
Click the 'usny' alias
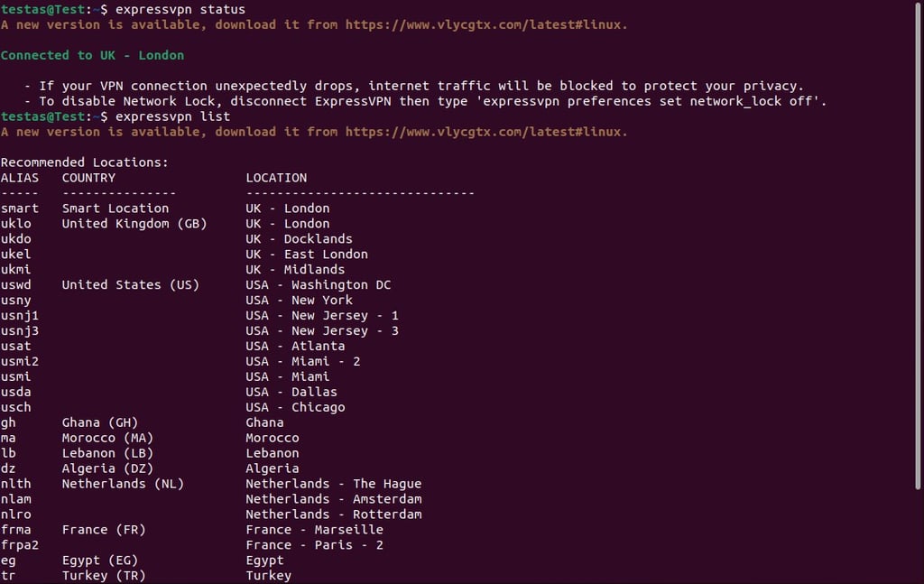tap(16, 301)
